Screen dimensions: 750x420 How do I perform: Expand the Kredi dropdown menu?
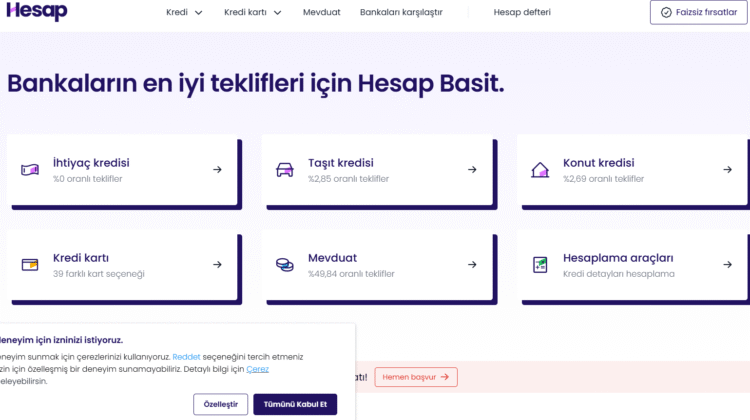[x=184, y=13]
